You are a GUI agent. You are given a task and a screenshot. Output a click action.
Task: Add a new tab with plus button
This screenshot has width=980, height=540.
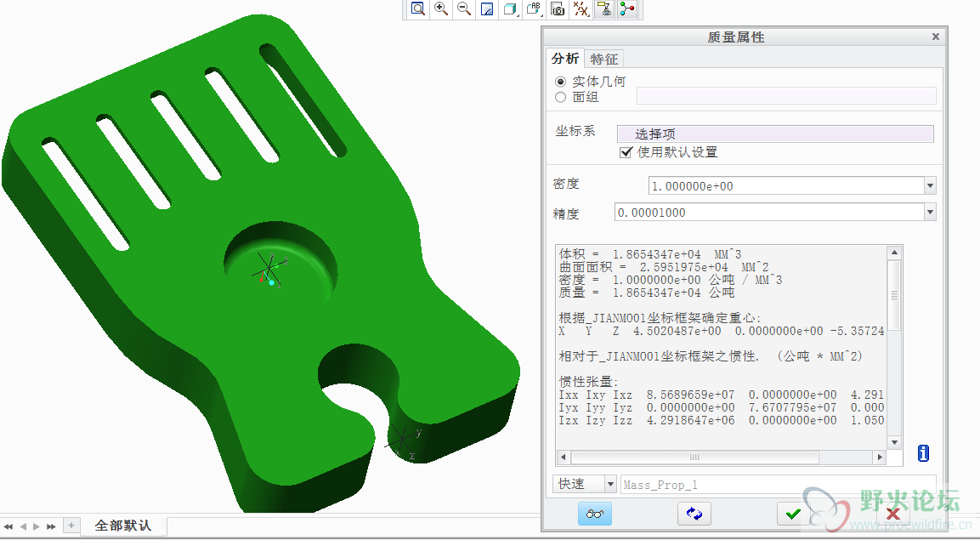71,526
